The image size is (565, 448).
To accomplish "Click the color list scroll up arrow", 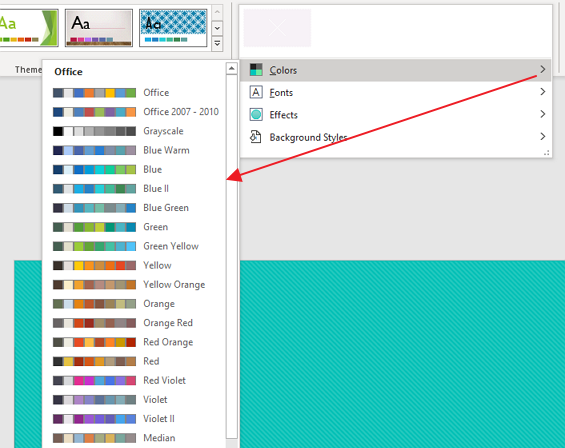I will pyautogui.click(x=232, y=68).
